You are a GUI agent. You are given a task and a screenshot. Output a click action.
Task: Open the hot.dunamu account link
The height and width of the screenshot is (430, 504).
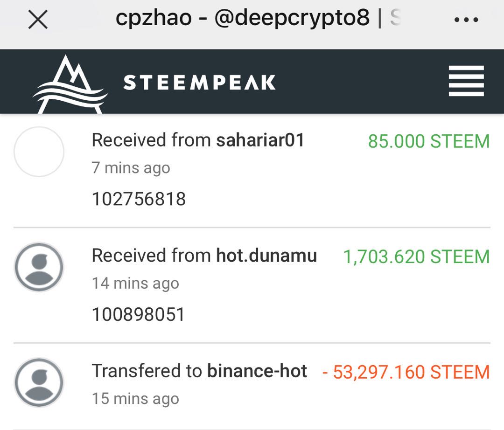click(x=266, y=256)
